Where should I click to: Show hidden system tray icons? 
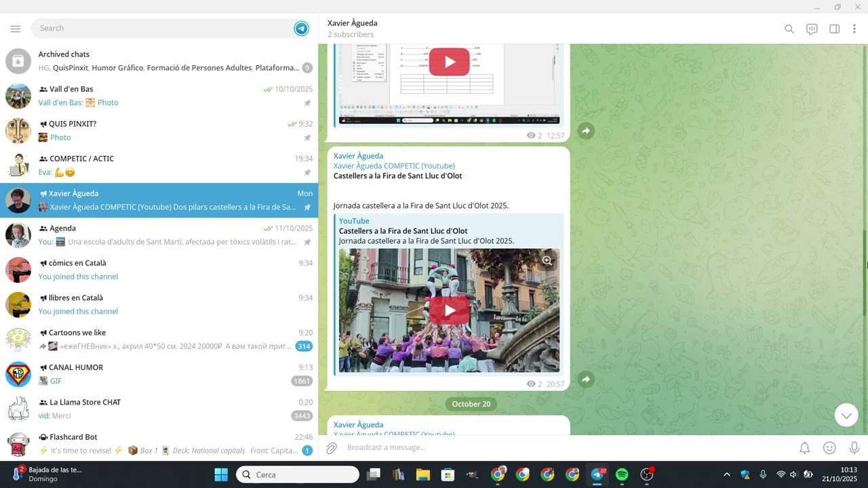[x=727, y=474]
